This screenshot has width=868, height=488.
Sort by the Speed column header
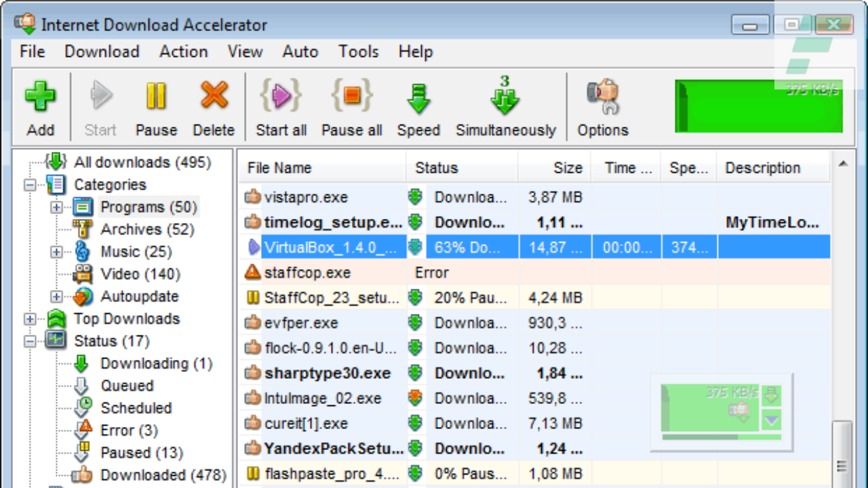(x=689, y=168)
